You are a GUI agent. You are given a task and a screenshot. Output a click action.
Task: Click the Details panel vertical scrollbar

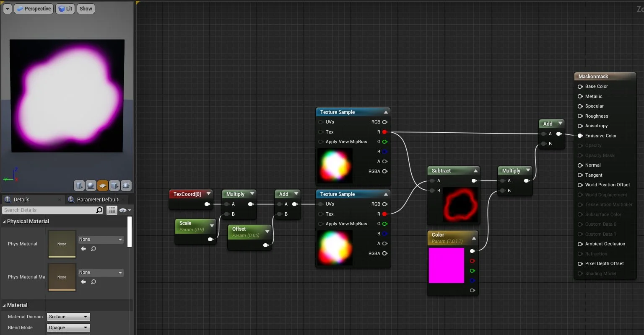coord(130,232)
